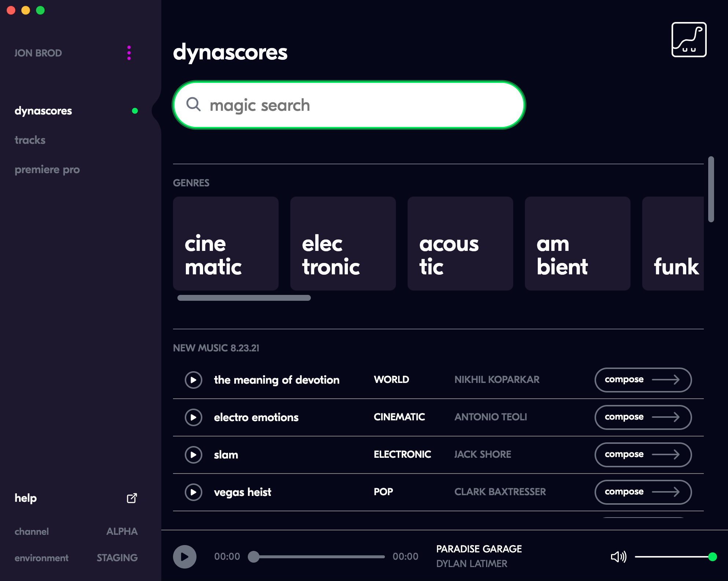Click the dinosaur logo in the top right
The image size is (728, 581).
(x=688, y=40)
